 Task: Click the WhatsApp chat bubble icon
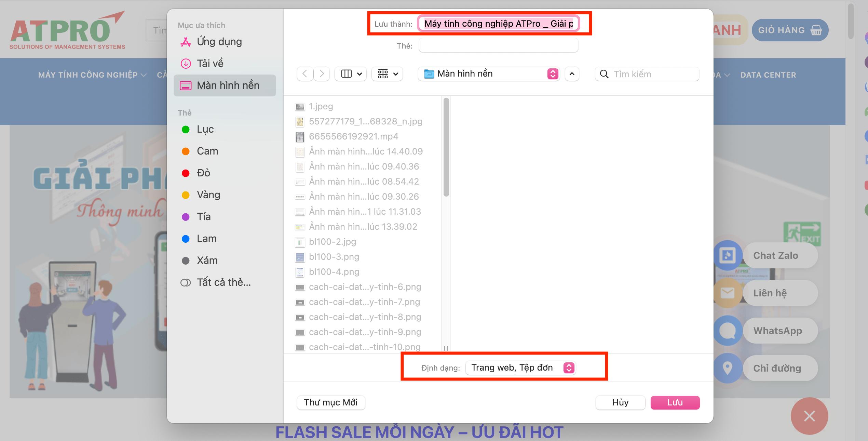[x=728, y=331]
